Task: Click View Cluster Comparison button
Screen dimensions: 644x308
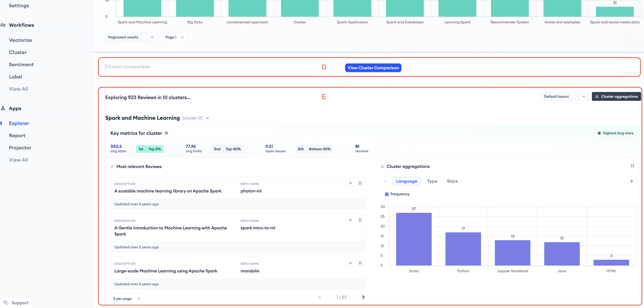Action: point(373,68)
